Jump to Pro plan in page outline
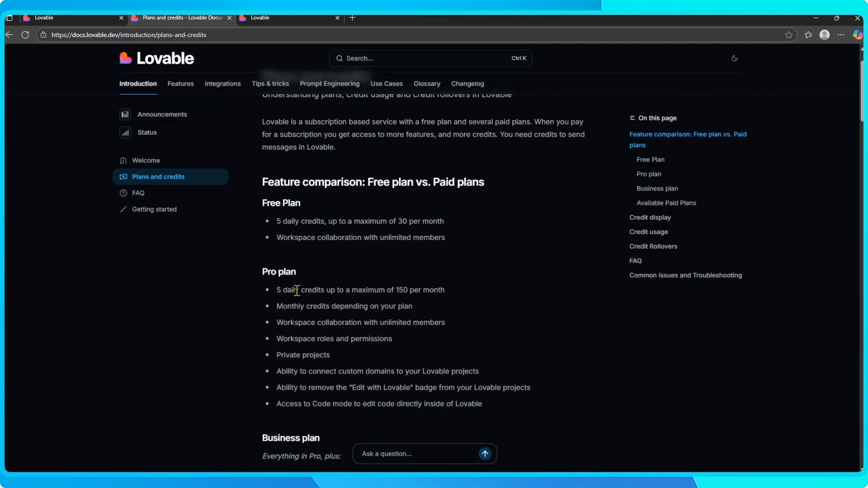Image resolution: width=868 pixels, height=488 pixels. 649,174
